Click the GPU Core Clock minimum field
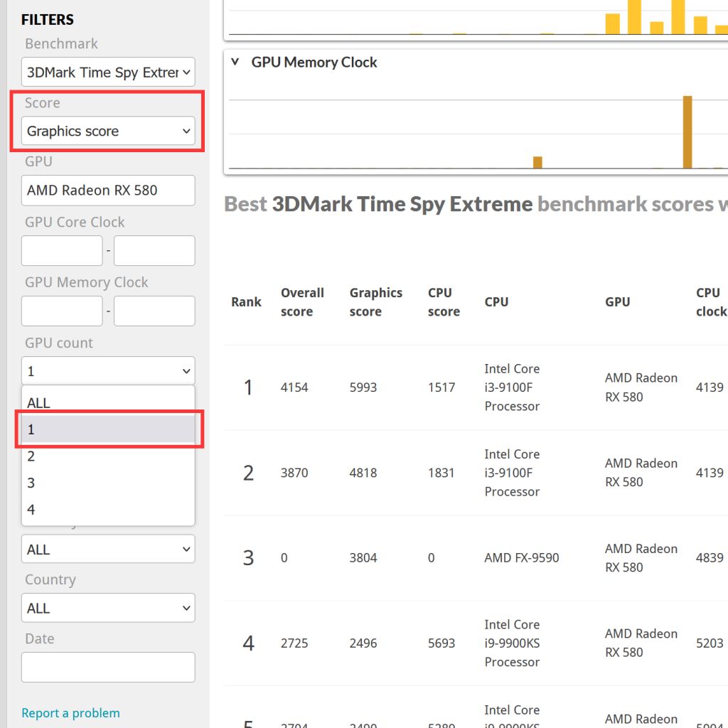This screenshot has height=728, width=728. coord(62,251)
